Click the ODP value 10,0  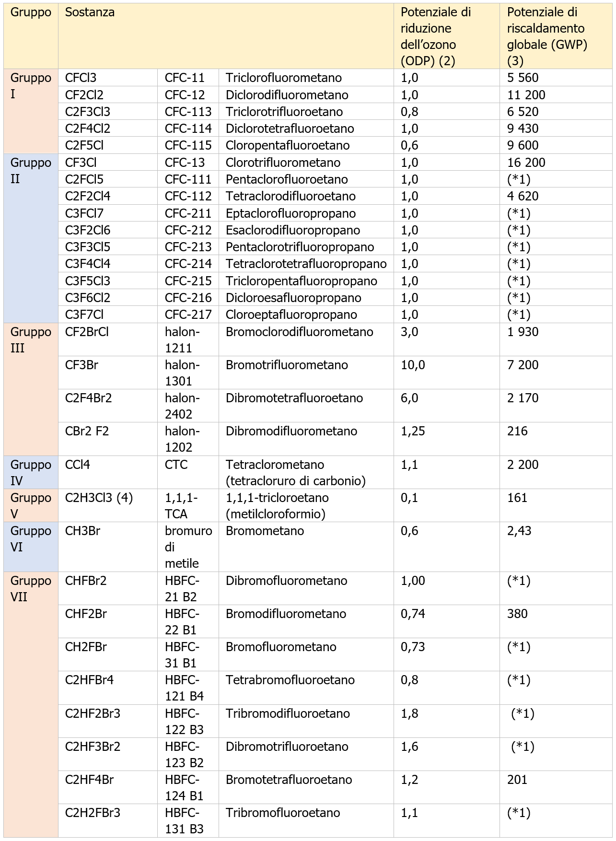[413, 365]
